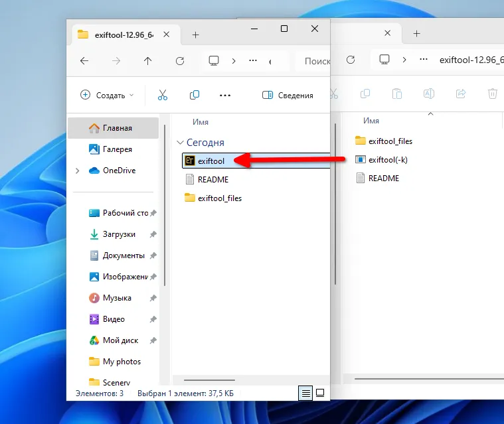Select Галерея in navigation pane
This screenshot has height=424, width=504.
(117, 149)
